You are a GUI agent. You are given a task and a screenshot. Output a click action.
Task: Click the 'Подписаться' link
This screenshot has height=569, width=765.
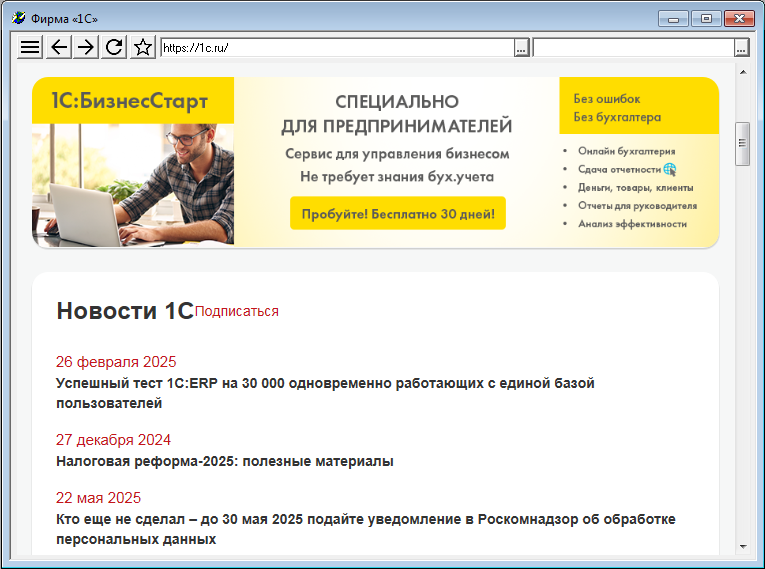click(237, 311)
